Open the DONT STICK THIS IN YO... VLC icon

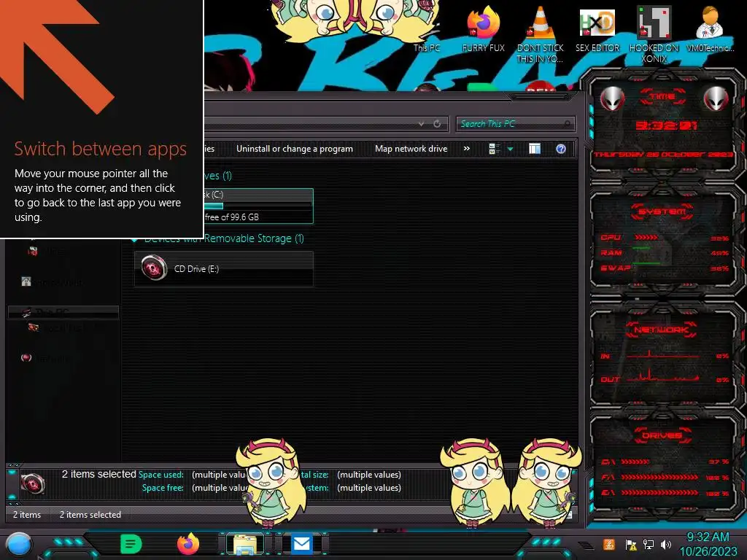540,34
